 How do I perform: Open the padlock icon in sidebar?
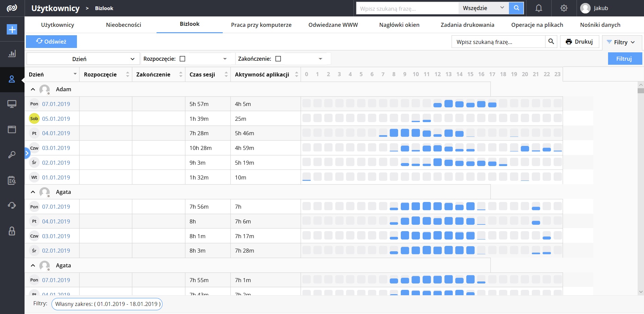click(x=12, y=231)
